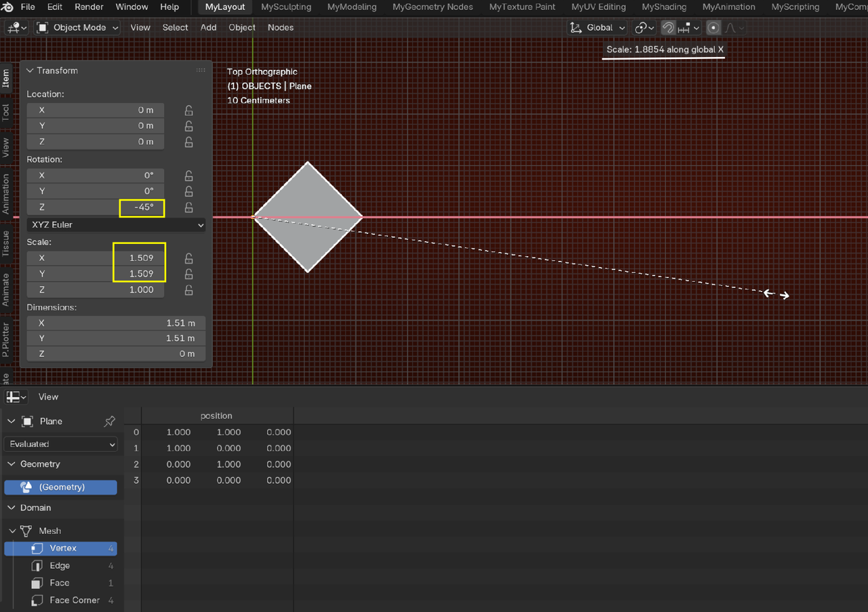This screenshot has width=868, height=612.
Task: Open the Help menu
Action: (x=170, y=7)
